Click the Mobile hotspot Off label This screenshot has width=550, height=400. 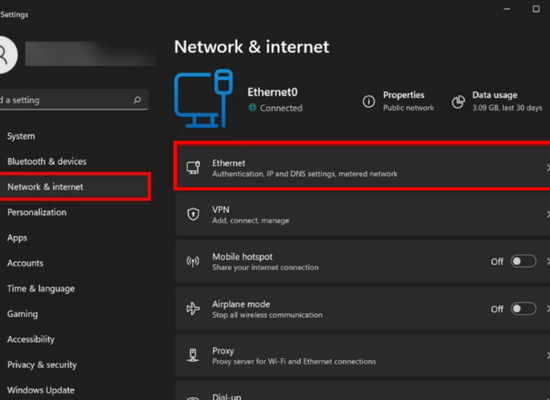497,262
